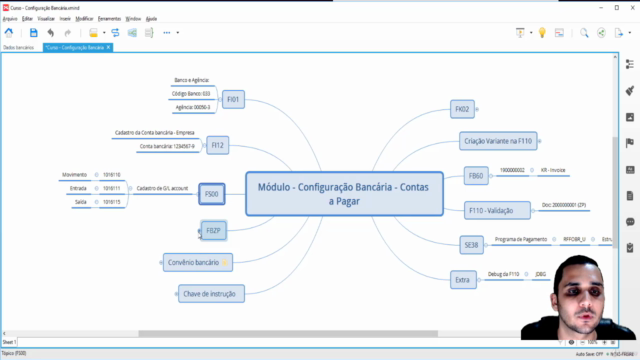Screen dimensions: 640x360
Task: Click the horizontal scrollbar thumb
Action: (x=288, y=333)
